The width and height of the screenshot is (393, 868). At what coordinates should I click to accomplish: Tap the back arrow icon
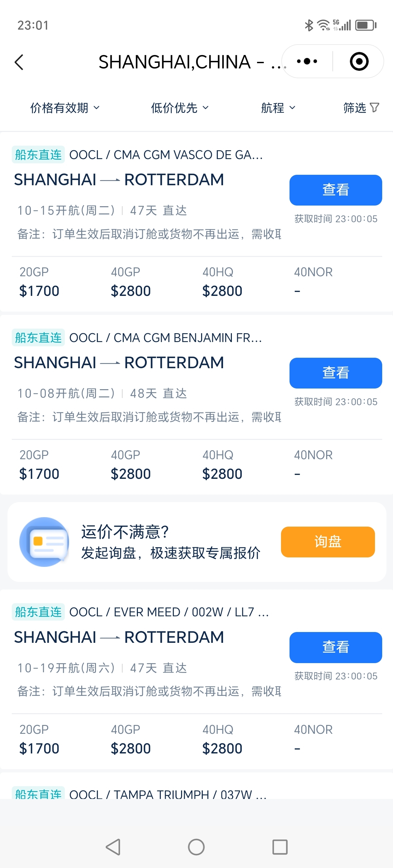click(x=19, y=62)
